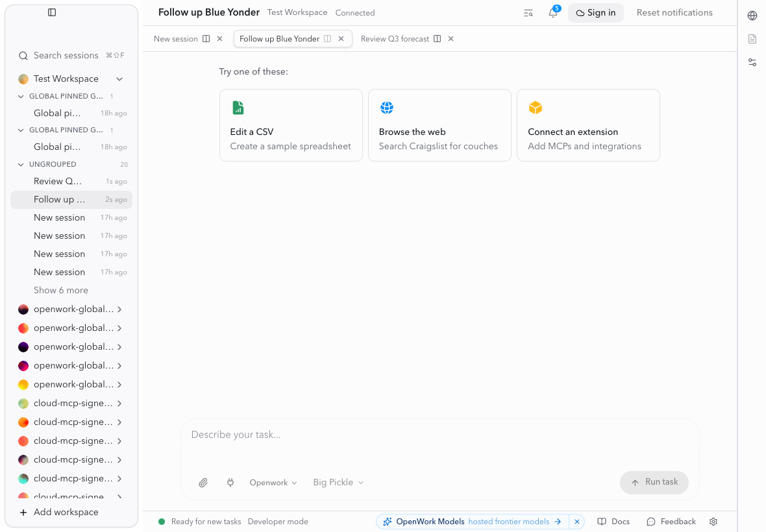Close the Review Q3 forecast tab

451,38
